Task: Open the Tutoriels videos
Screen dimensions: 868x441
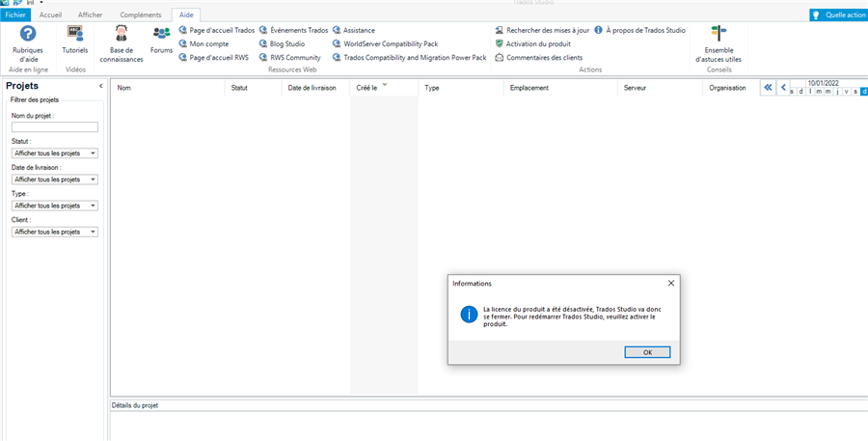Action: [x=74, y=40]
